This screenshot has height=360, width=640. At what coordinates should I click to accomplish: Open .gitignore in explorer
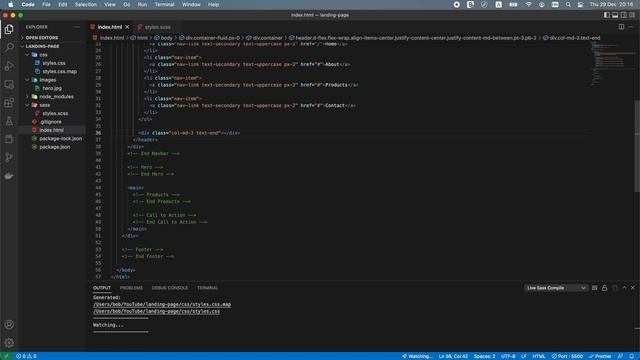pos(51,122)
